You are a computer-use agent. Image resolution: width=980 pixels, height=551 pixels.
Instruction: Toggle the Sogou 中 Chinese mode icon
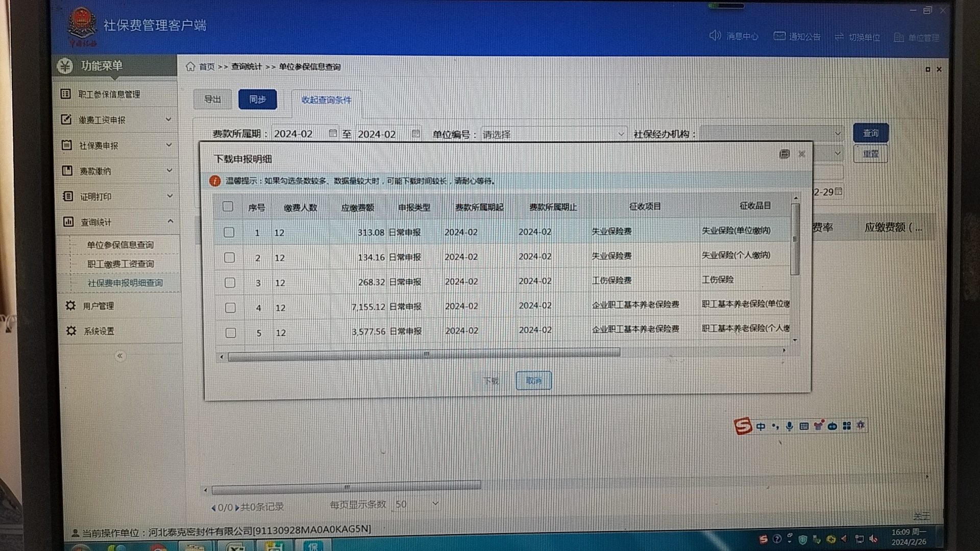pyautogui.click(x=761, y=427)
